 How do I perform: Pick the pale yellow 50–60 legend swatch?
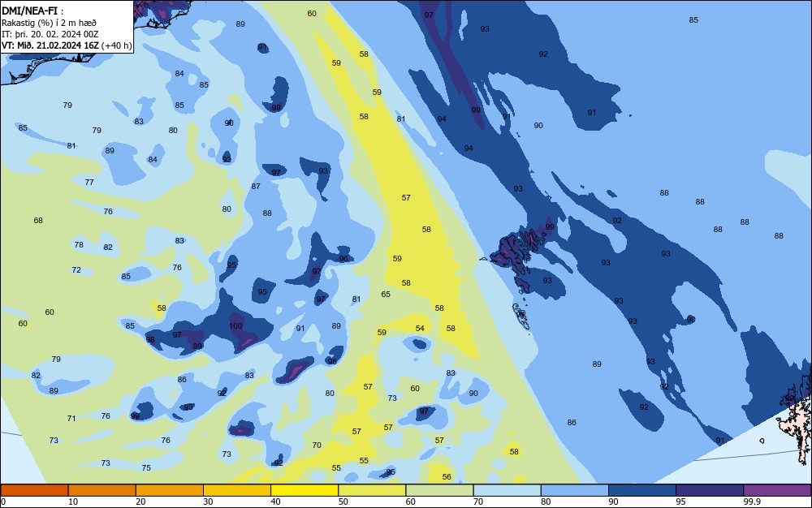click(372, 490)
